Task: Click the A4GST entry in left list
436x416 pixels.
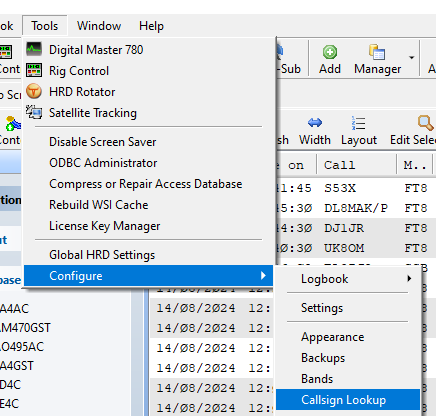Action: [x=17, y=366]
